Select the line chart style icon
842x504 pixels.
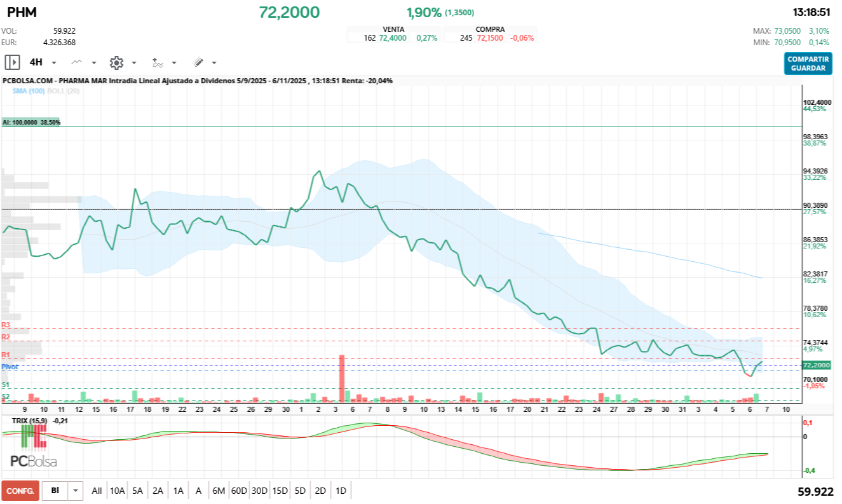(x=77, y=62)
